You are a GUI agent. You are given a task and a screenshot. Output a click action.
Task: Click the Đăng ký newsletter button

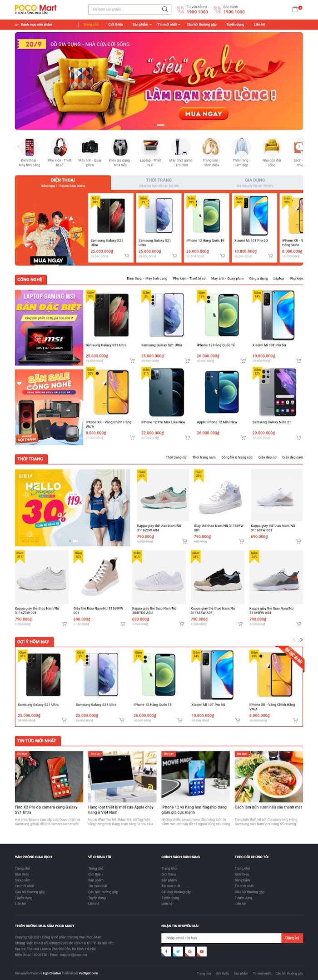(x=292, y=938)
